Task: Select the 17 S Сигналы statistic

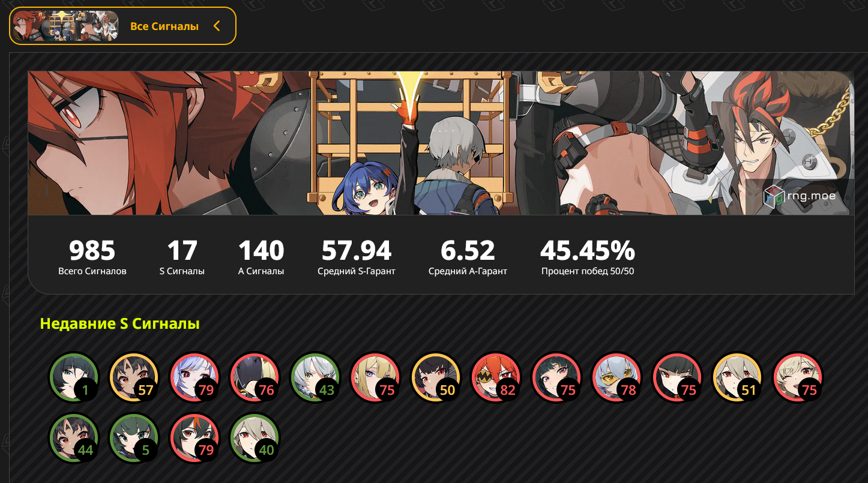Action: pos(182,257)
